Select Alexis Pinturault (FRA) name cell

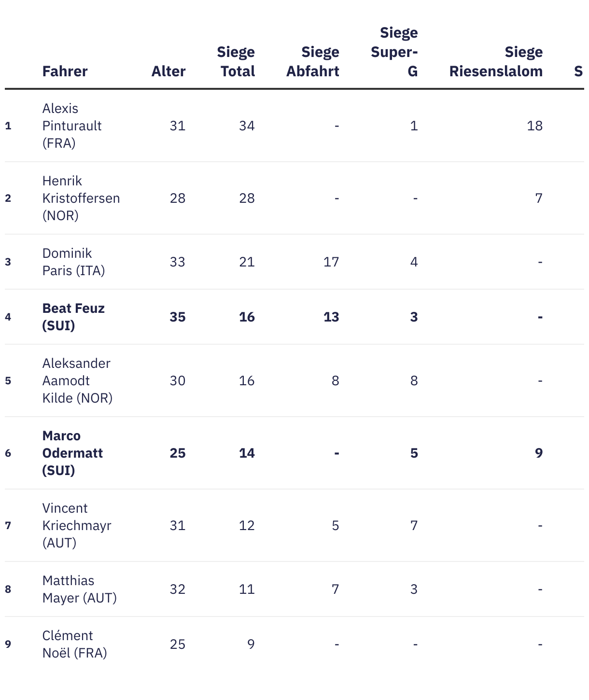click(x=72, y=126)
